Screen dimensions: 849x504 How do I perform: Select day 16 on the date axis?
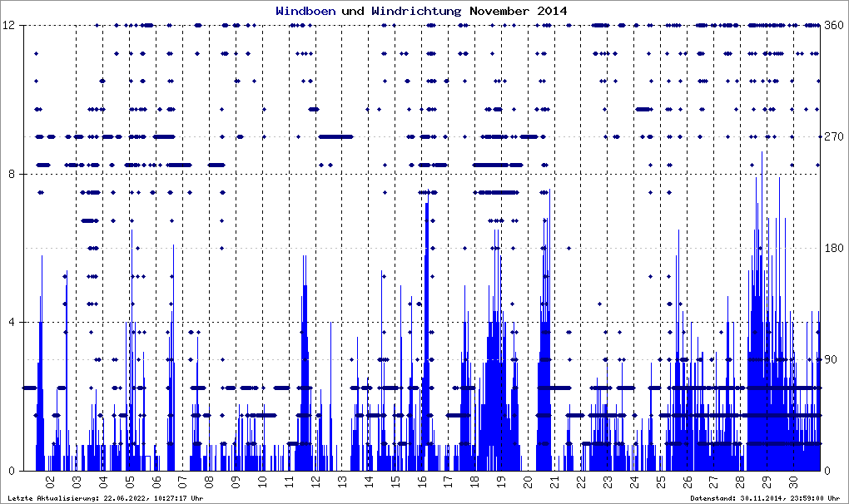coord(422,482)
